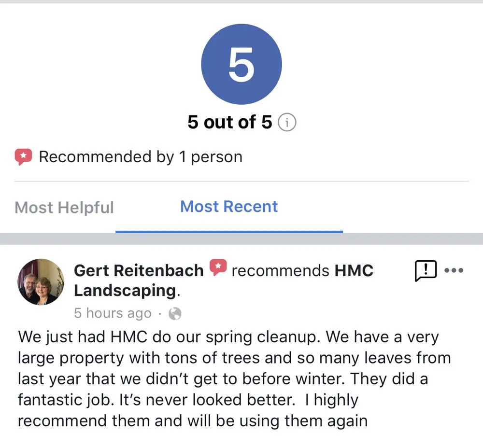Select the Most Recent tab
483x448 pixels.
coord(228,206)
